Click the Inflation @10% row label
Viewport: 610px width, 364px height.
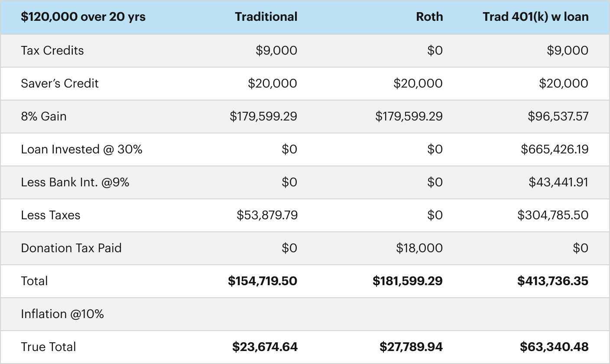coord(62,314)
